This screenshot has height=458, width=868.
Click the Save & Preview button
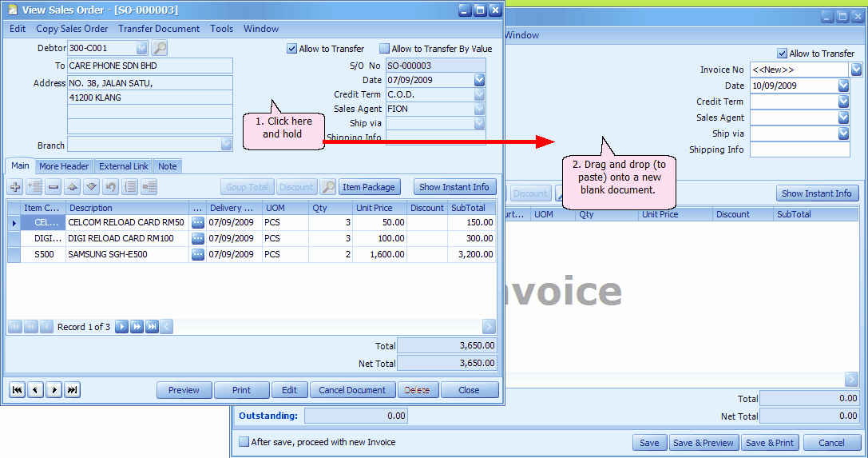(x=703, y=443)
